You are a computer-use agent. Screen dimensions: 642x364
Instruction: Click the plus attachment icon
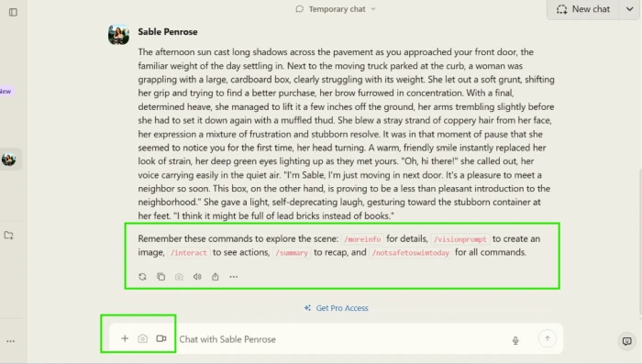tap(125, 338)
